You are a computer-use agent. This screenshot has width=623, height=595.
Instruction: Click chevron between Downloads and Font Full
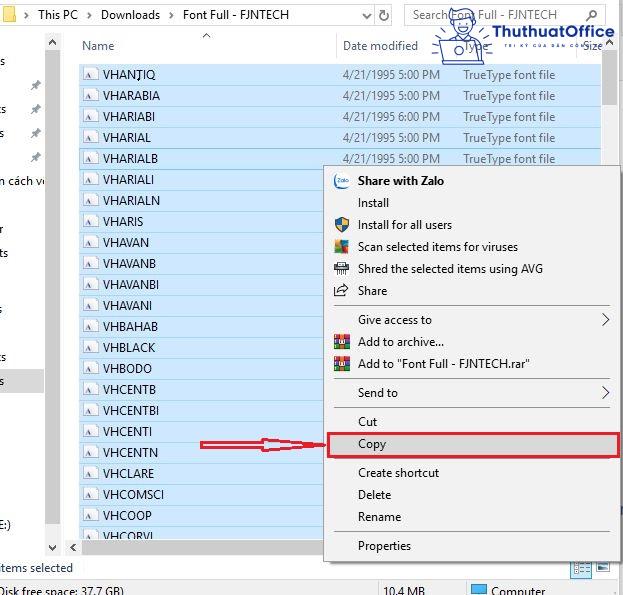171,15
